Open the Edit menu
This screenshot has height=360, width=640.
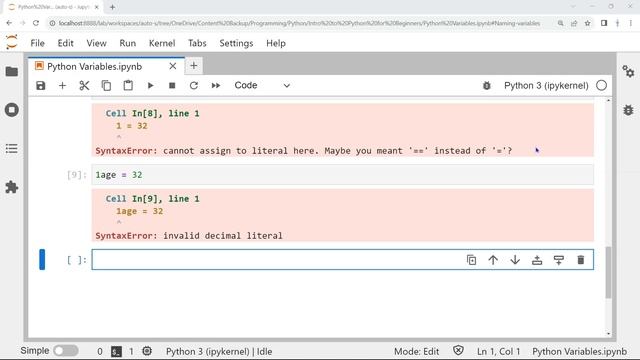(65, 43)
